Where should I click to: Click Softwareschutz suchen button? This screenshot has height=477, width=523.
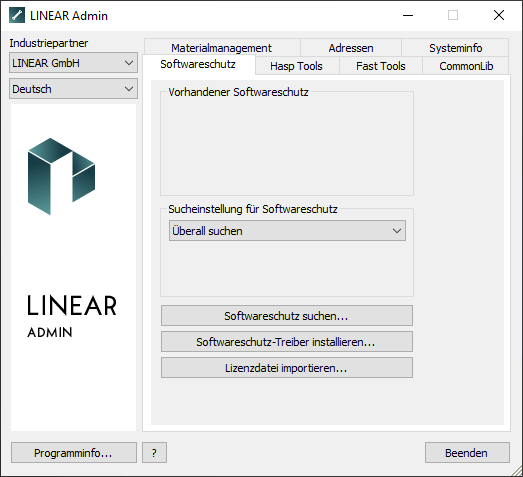coord(287,316)
